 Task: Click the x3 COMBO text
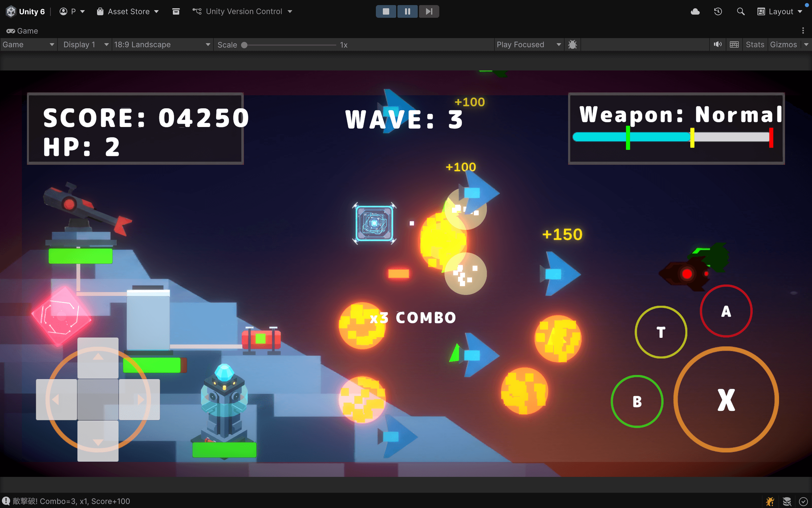tap(413, 317)
